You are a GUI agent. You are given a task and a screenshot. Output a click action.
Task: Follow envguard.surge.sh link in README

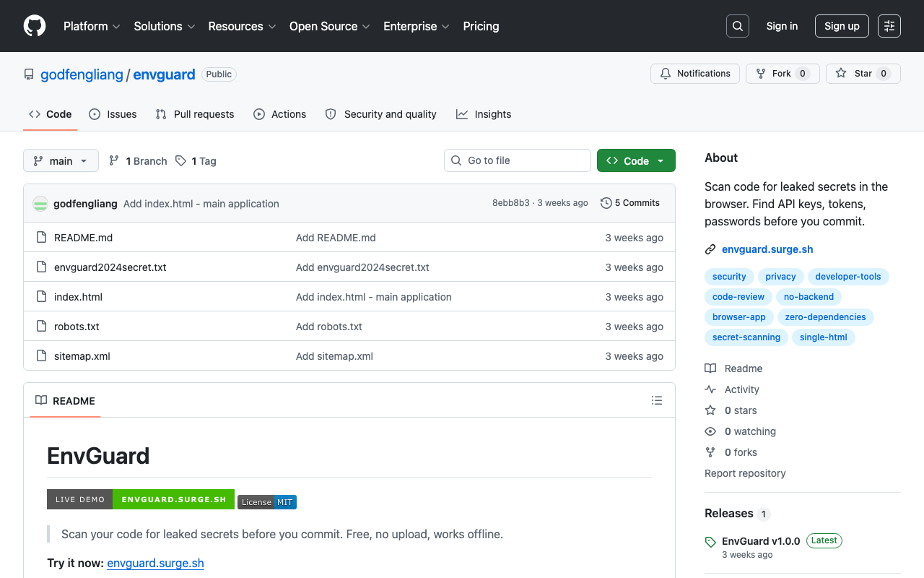click(156, 563)
